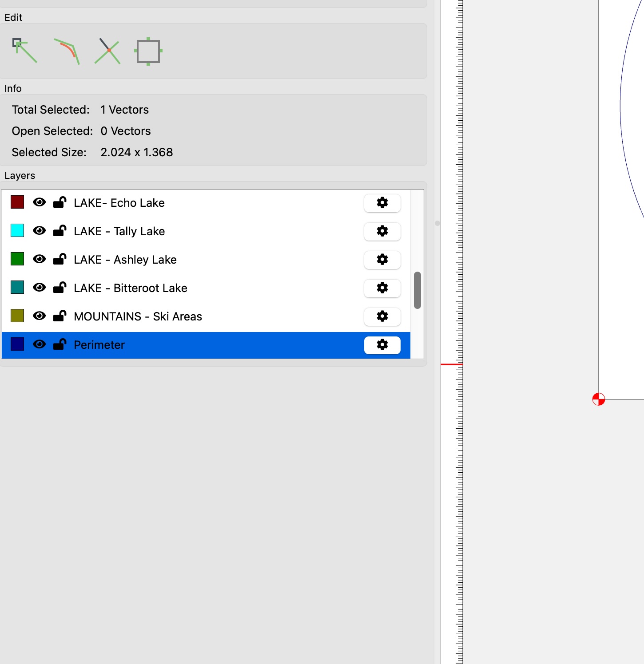
Task: Open settings gear for Perimeter layer
Action: (382, 345)
